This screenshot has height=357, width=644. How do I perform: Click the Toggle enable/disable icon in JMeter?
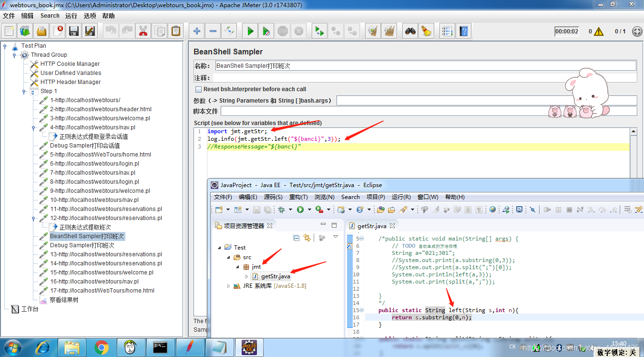coord(229,31)
